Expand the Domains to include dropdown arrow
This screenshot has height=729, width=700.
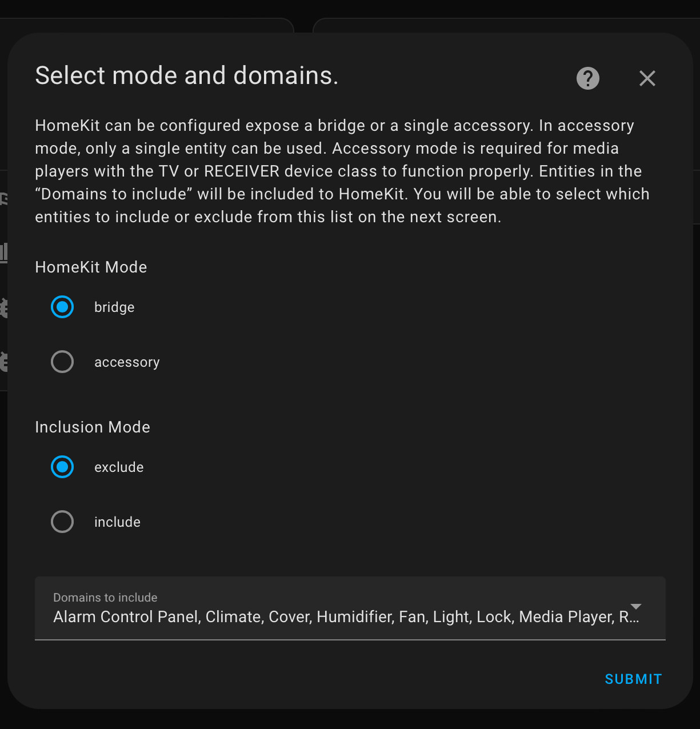click(x=635, y=607)
